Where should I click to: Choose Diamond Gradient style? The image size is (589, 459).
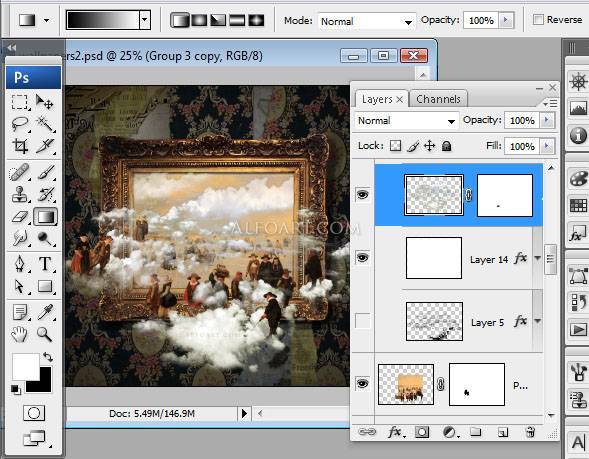(x=256, y=20)
